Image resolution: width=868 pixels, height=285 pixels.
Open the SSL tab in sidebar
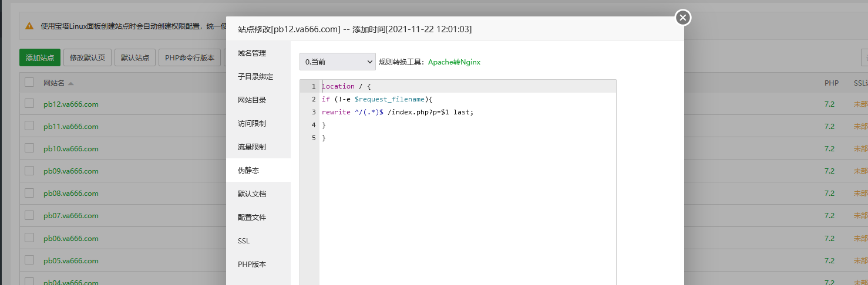(x=258, y=240)
